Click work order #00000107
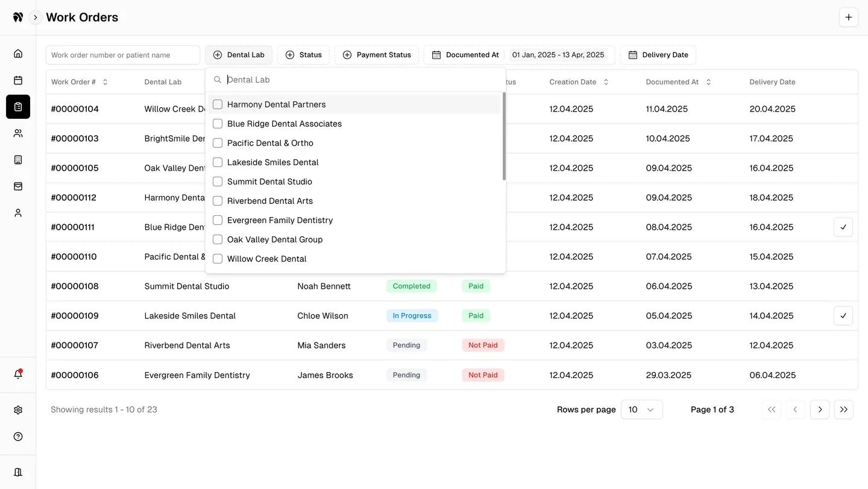The image size is (868, 489). pos(75,345)
